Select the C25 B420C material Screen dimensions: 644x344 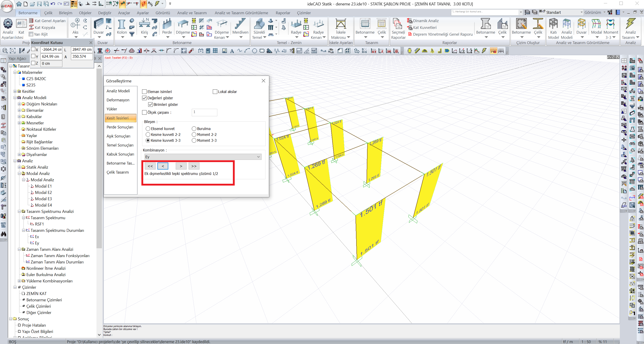36,79
